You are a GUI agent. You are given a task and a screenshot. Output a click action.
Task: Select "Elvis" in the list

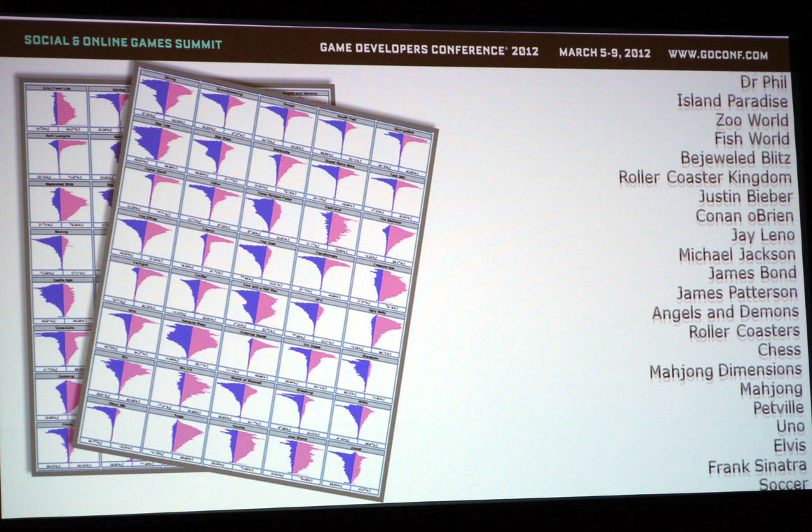click(790, 446)
